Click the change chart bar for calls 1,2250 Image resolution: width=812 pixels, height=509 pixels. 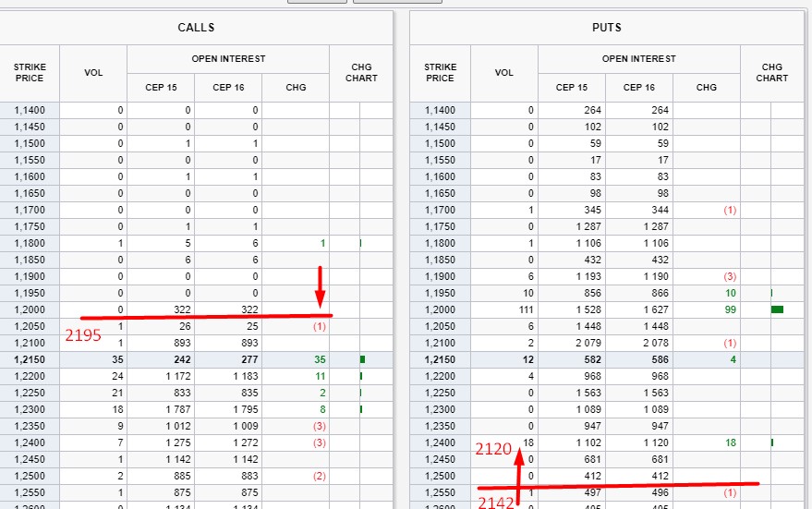(x=360, y=393)
